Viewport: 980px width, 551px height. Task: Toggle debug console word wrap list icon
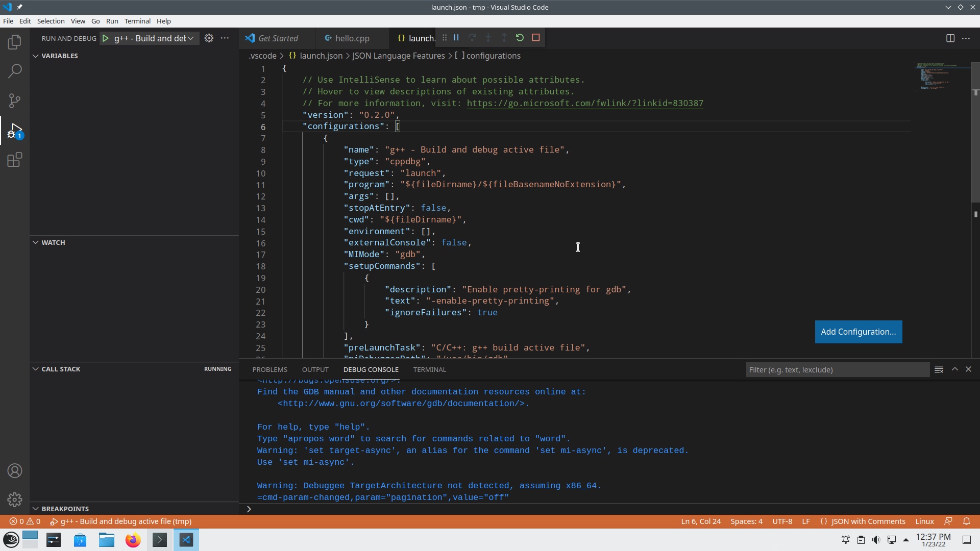pyautogui.click(x=939, y=369)
